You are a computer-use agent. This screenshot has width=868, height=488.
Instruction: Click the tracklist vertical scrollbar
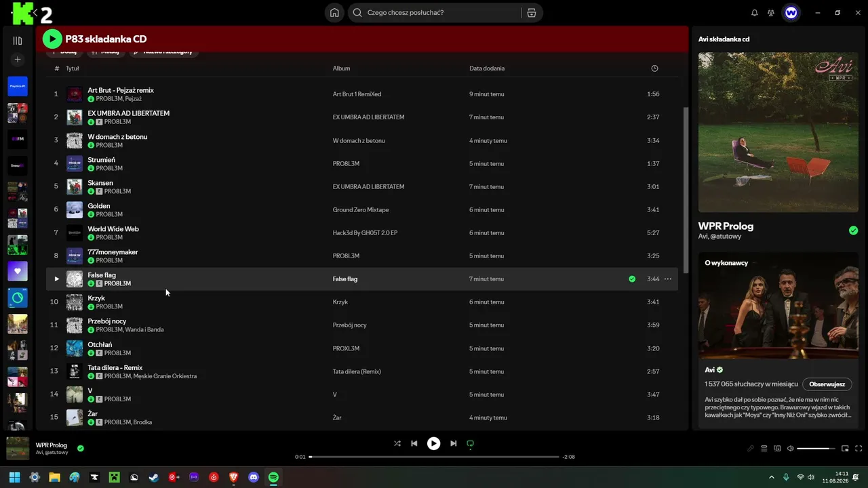coord(685,190)
